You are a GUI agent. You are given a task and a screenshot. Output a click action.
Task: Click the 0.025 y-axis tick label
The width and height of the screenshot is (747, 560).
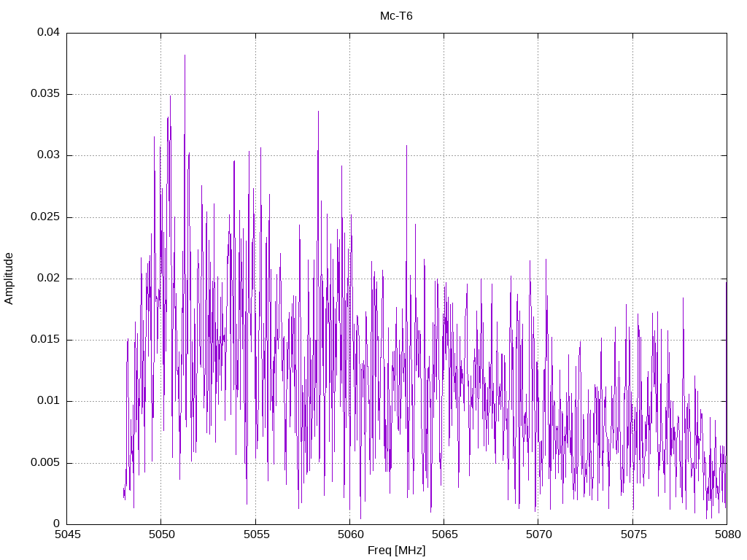(x=45, y=217)
